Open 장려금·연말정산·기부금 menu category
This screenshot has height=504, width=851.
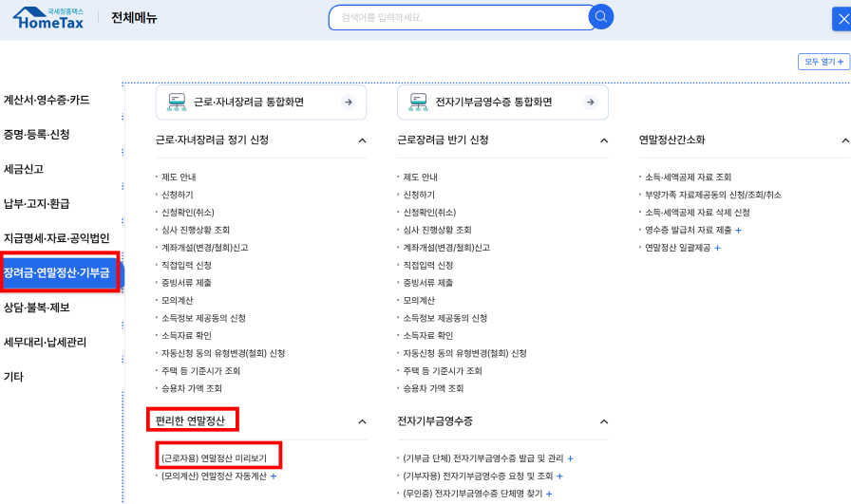[57, 273]
